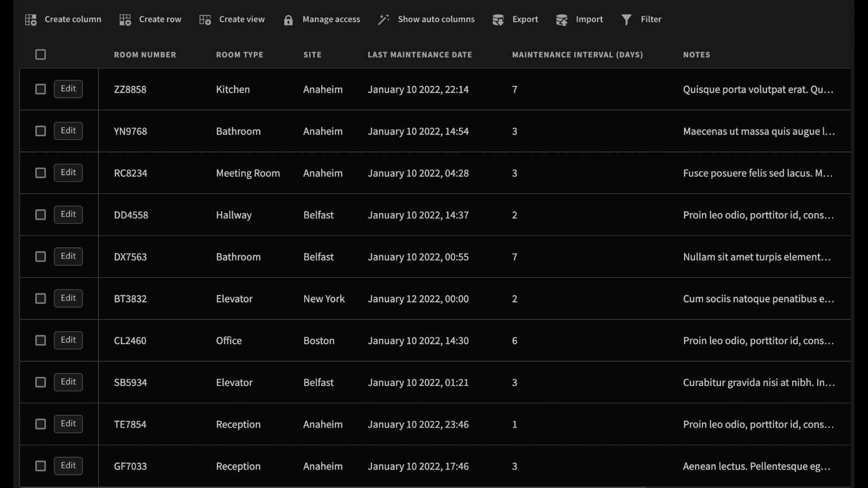Viewport: 868px width, 488px height.
Task: Select the checkbox for row BT3832
Action: 40,298
